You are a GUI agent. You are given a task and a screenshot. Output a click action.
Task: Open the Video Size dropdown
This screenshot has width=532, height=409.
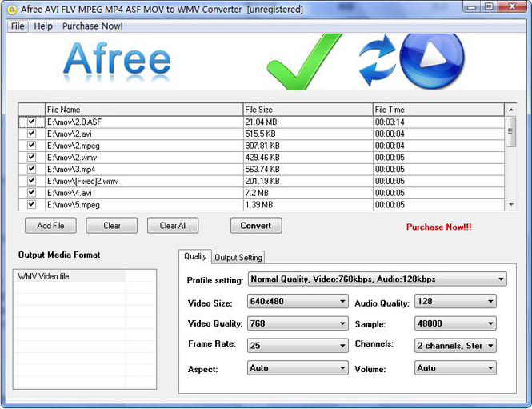298,302
